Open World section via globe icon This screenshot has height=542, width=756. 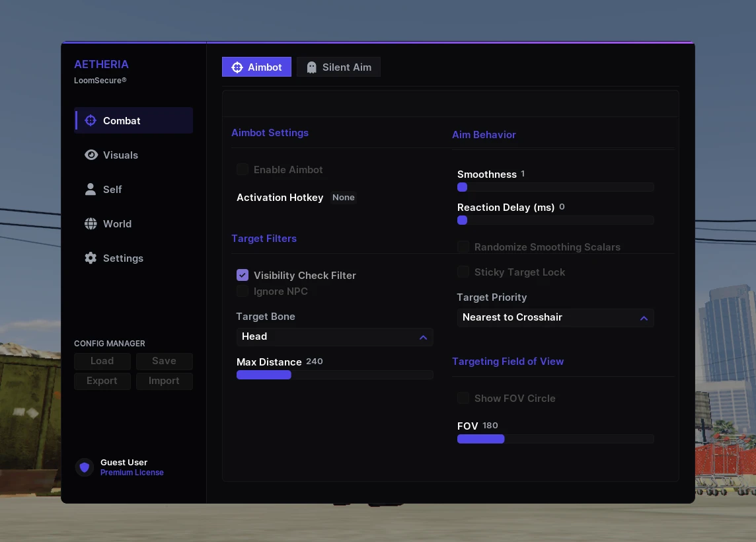[91, 224]
